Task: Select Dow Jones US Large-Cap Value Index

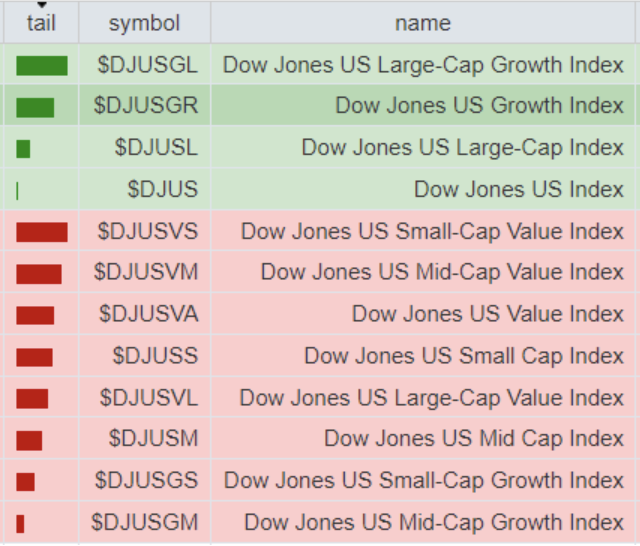Action: [432, 397]
